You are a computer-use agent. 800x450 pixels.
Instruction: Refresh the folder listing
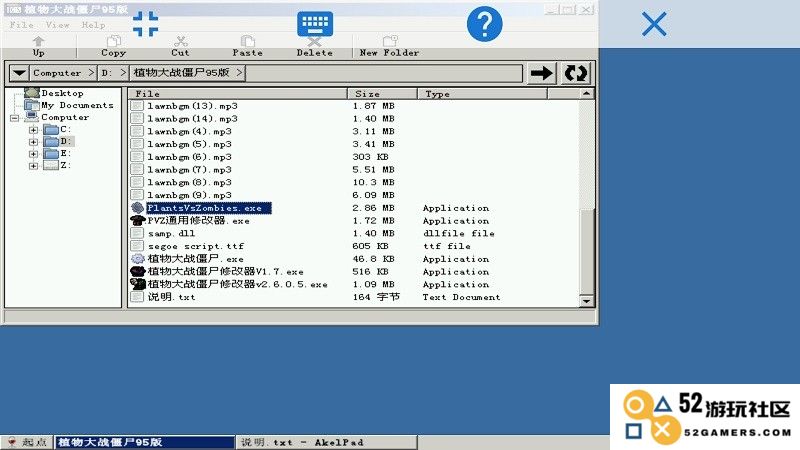pos(576,73)
